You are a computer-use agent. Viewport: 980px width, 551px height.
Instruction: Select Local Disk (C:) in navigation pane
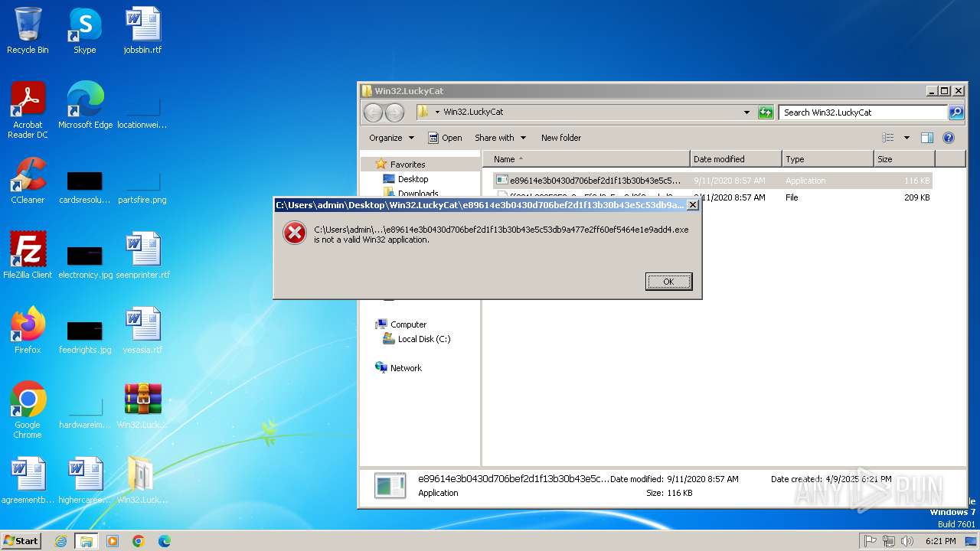424,339
